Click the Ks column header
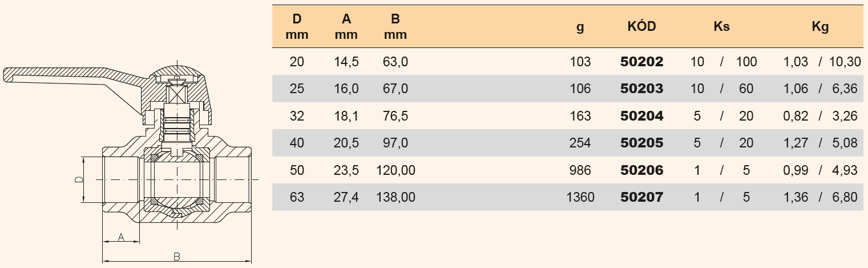Screen dimensions: 868x268 (721, 26)
